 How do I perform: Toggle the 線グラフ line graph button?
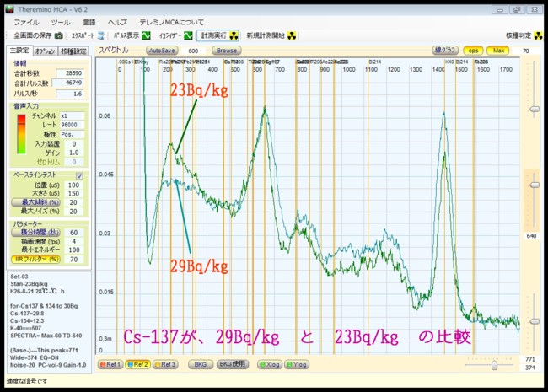coord(445,51)
